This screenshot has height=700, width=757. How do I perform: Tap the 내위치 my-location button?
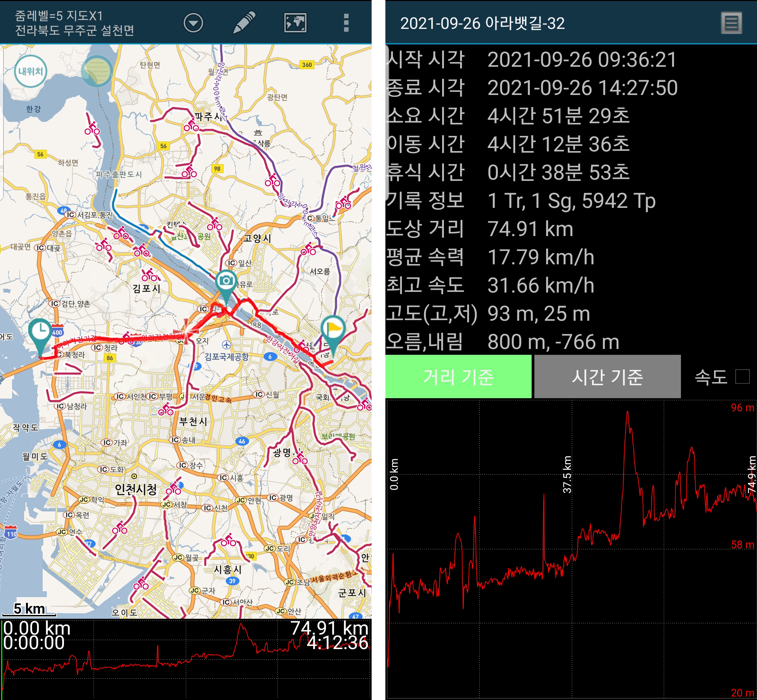(x=31, y=71)
